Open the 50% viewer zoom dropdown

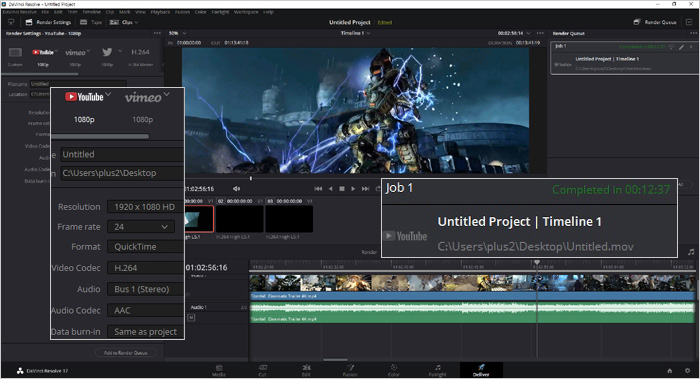point(177,33)
